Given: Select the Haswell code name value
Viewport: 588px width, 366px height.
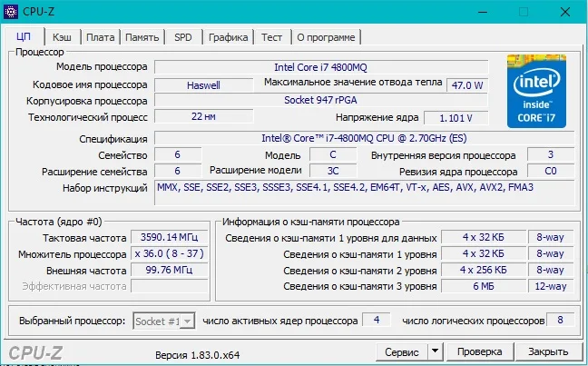Looking at the screenshot, I should click(203, 85).
